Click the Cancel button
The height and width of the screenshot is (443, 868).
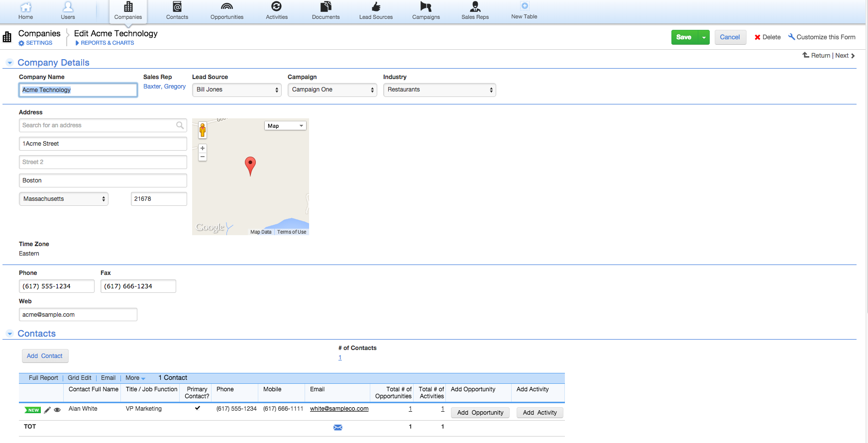(x=730, y=37)
